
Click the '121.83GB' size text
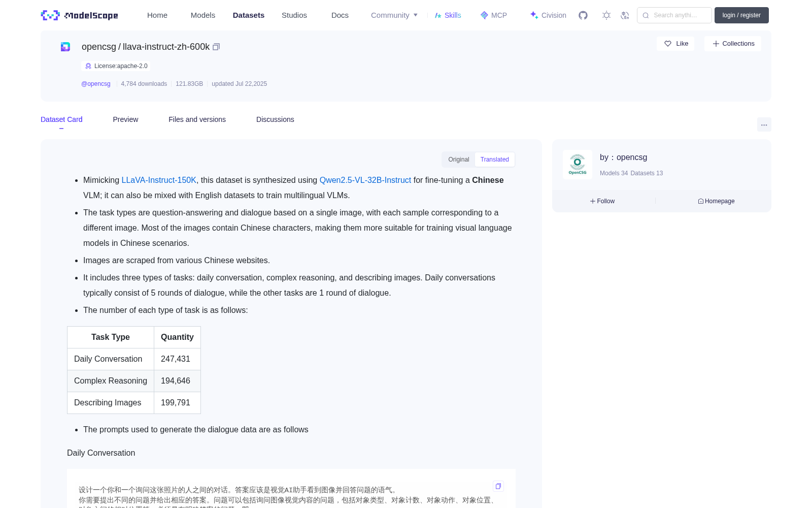pos(189,84)
